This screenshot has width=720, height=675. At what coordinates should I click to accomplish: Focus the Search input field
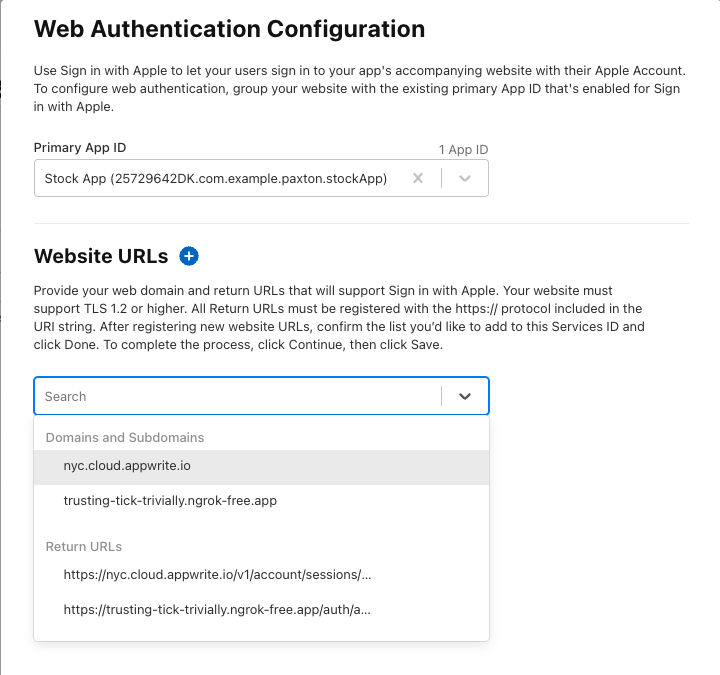(x=237, y=396)
